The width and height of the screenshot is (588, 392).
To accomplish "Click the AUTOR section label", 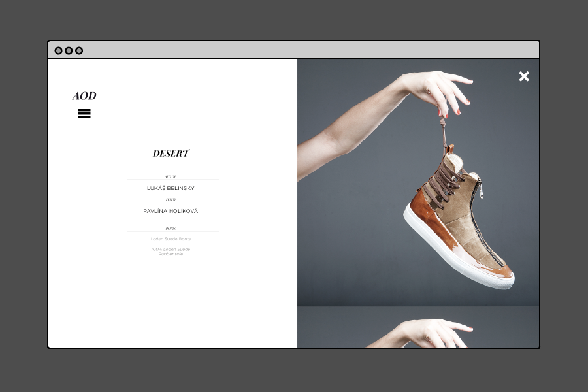I will coord(171,176).
